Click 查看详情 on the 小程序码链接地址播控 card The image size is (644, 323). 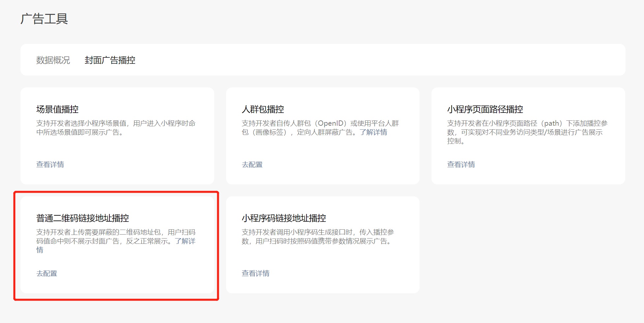(255, 273)
